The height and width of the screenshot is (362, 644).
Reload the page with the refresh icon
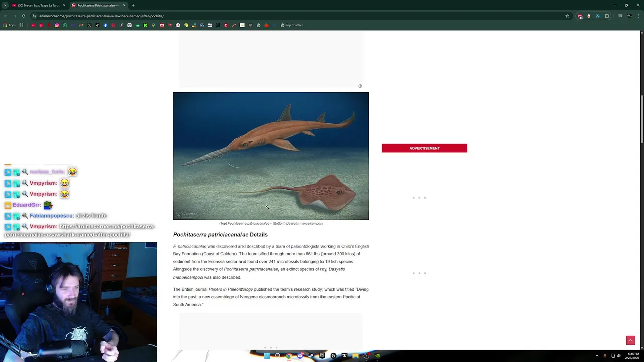pyautogui.click(x=23, y=16)
